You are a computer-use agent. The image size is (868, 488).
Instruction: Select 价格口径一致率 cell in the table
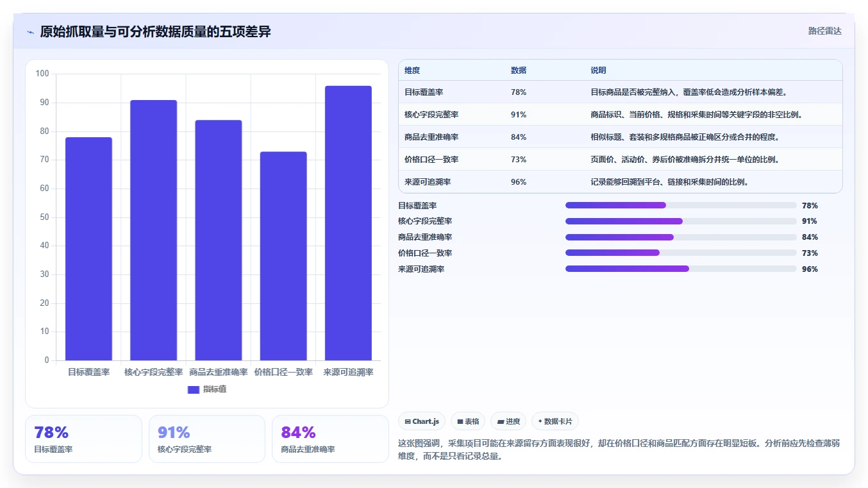coord(431,160)
